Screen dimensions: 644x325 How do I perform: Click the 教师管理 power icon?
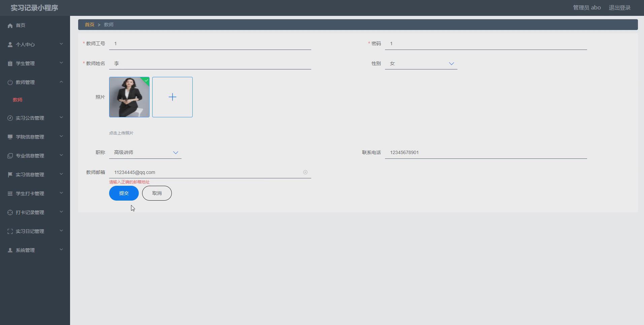(9, 82)
